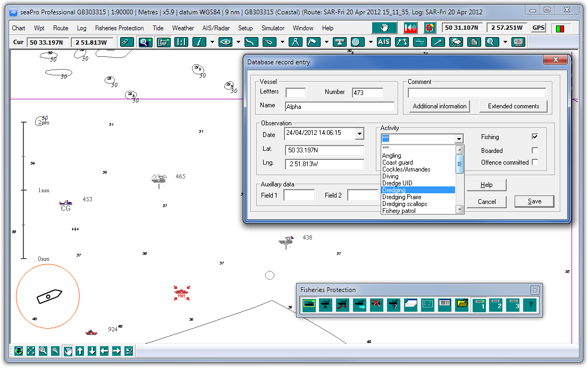The width and height of the screenshot is (588, 368).
Task: Open the Fisheries Protection menu
Action: coord(119,28)
